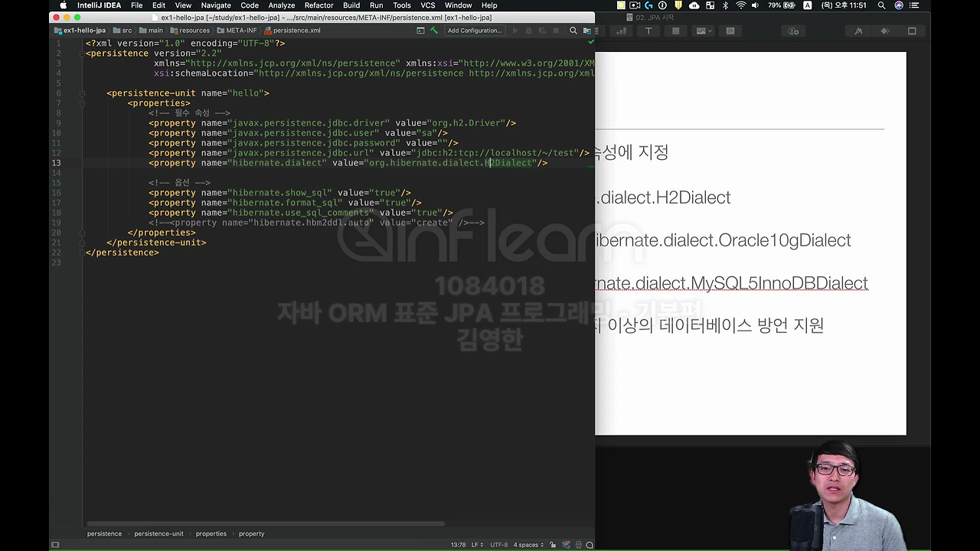Viewport: 980px width, 551px height.
Task: Open the Document panel in Keynote toolbar
Action: (912, 31)
